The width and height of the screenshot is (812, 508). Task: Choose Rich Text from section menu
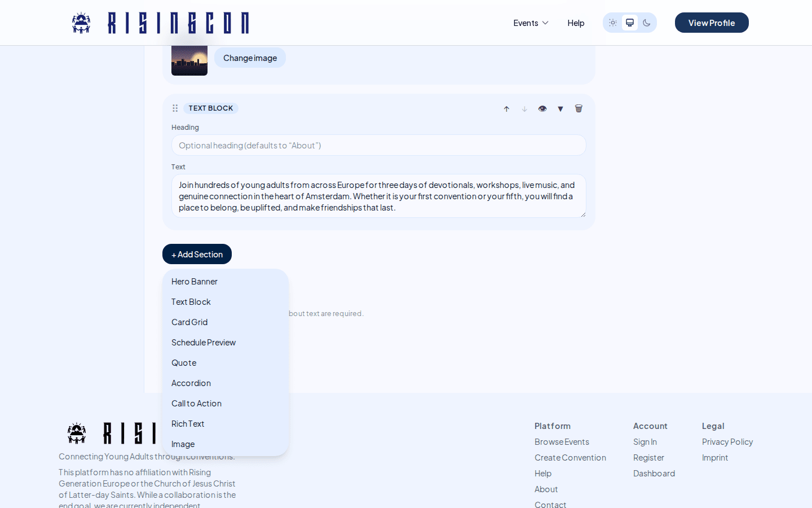(226, 424)
